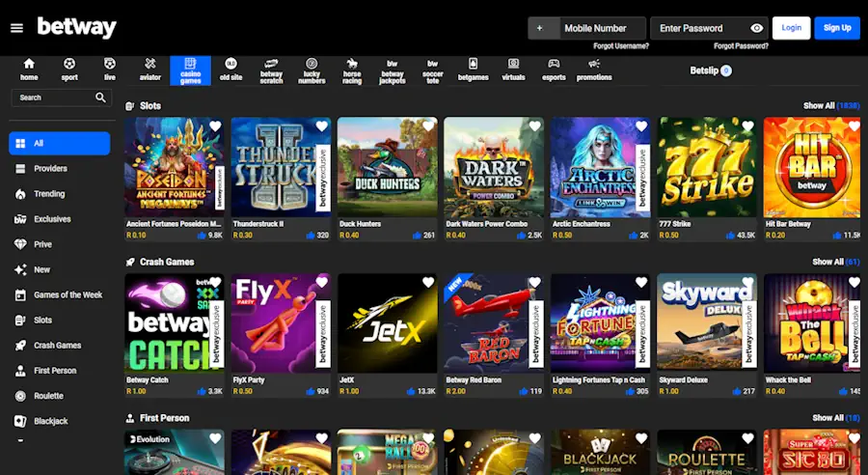Focus the sidebar Search field
Image resolution: width=868 pixels, height=475 pixels.
point(61,98)
